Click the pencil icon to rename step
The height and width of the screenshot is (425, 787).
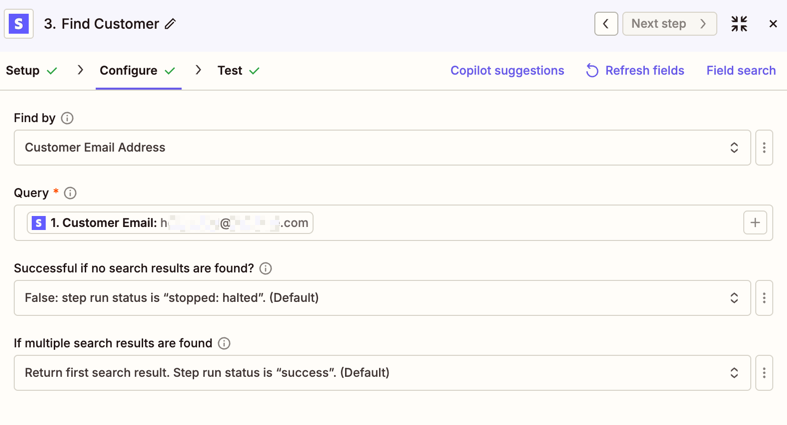pyautogui.click(x=170, y=24)
